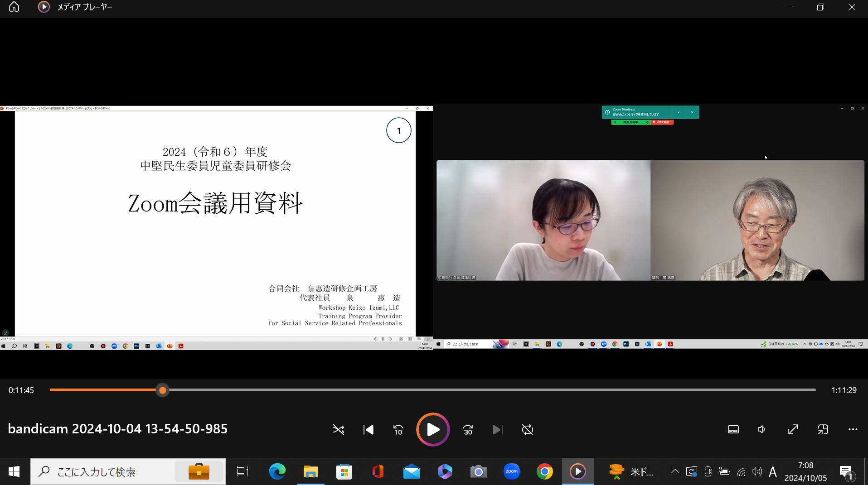Open Copilot from the taskbar
This screenshot has height=485, width=868.
click(445, 471)
